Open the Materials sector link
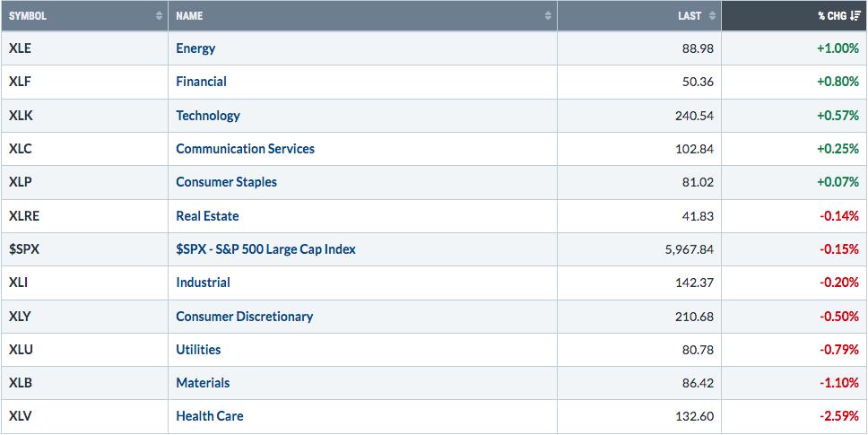Screen dimensions: 868x435 203,382
